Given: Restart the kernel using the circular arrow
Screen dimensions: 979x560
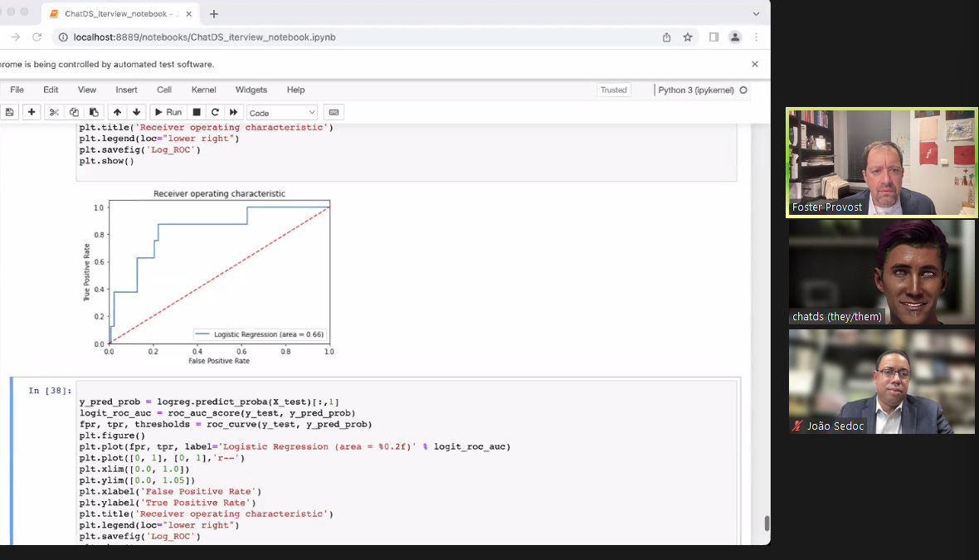Looking at the screenshot, I should (x=215, y=112).
